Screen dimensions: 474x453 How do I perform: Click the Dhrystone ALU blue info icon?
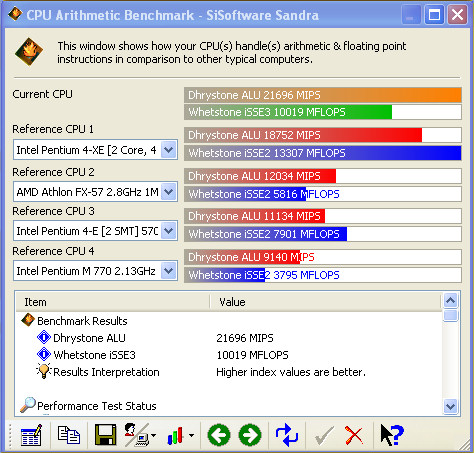click(x=44, y=337)
